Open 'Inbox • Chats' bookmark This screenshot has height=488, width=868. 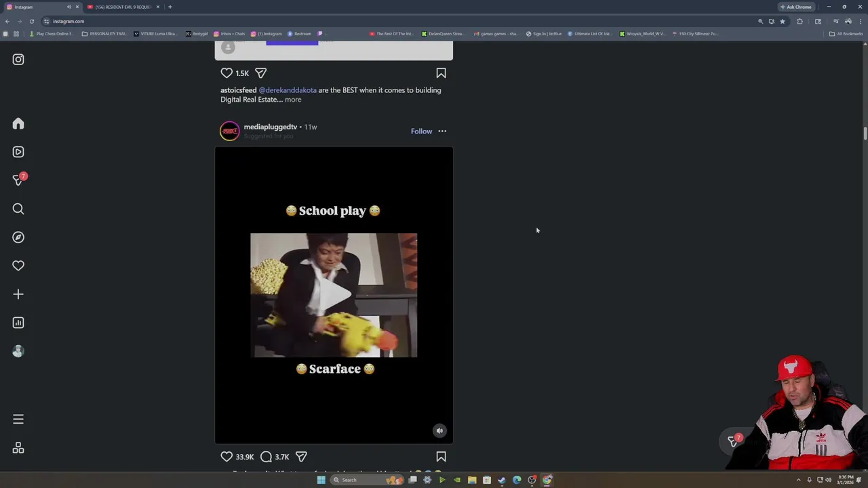click(229, 34)
